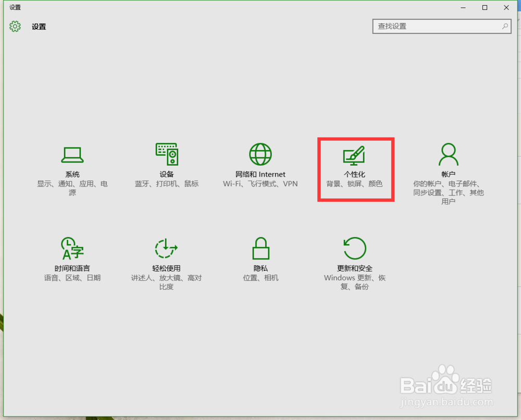
Task: Select the 蓝牙、打印机、鼠标 description label
Action: [x=166, y=183]
